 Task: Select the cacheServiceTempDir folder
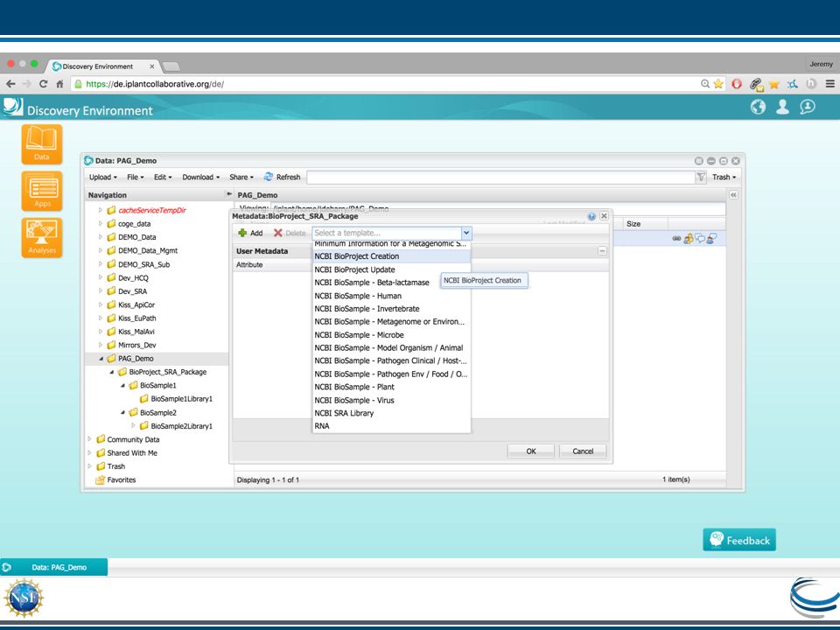coord(152,210)
